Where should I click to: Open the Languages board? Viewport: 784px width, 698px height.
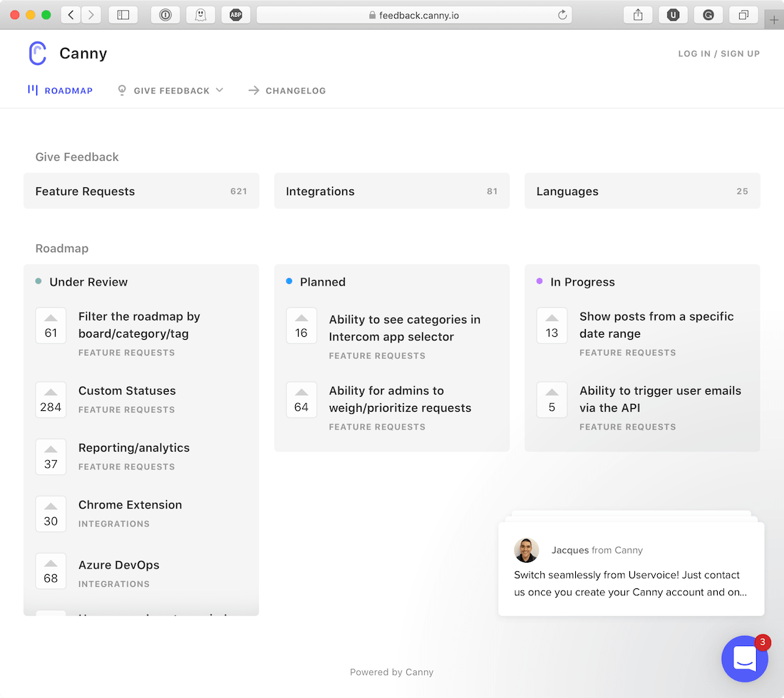642,191
